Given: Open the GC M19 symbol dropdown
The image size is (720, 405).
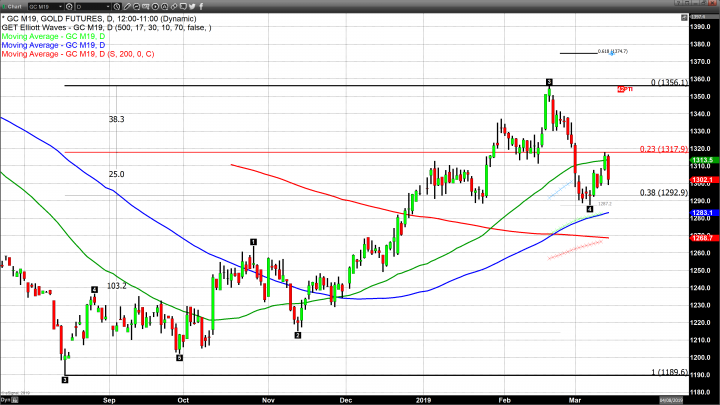Looking at the screenshot, I should [x=45, y=6].
